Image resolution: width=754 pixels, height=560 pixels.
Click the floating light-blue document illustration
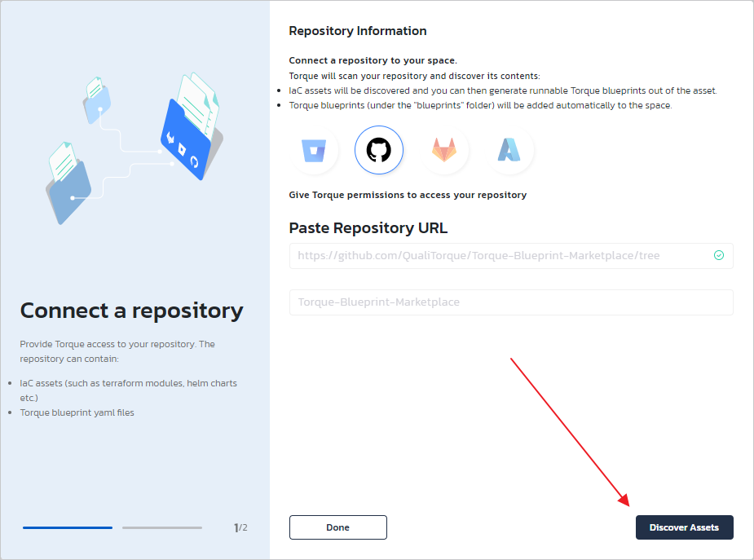click(96, 98)
